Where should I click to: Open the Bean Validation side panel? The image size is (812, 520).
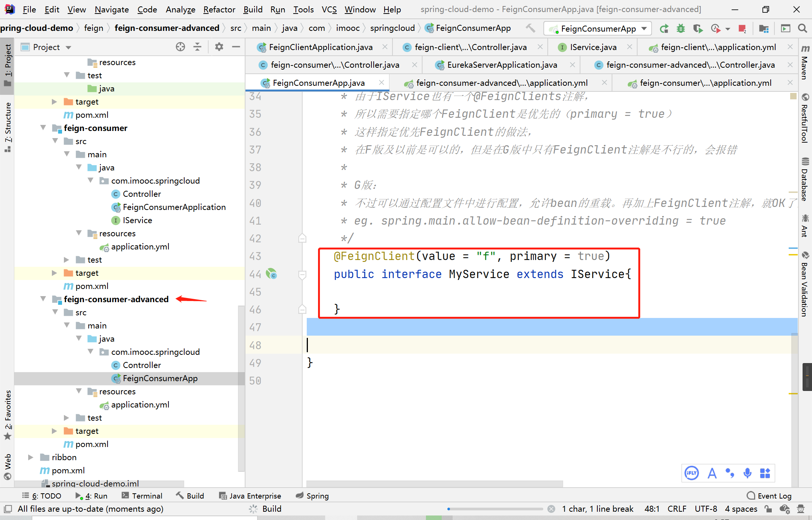coord(805,284)
